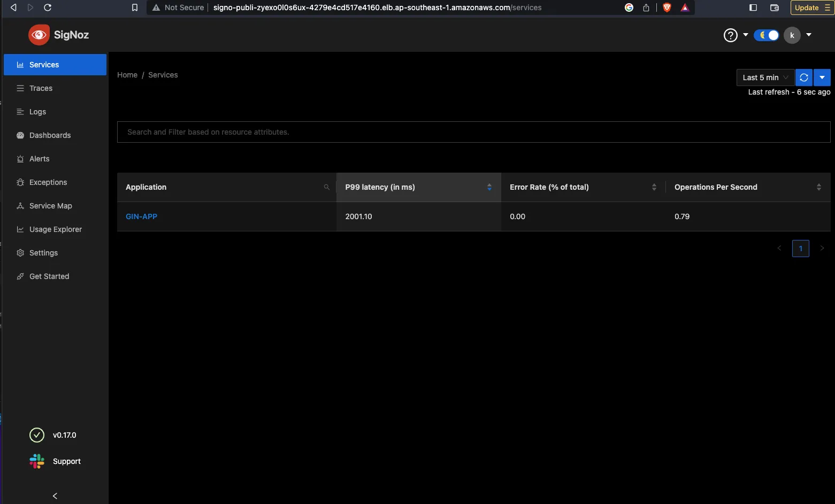Click the Home breadcrumb link
This screenshot has width=835, height=504.
(127, 75)
